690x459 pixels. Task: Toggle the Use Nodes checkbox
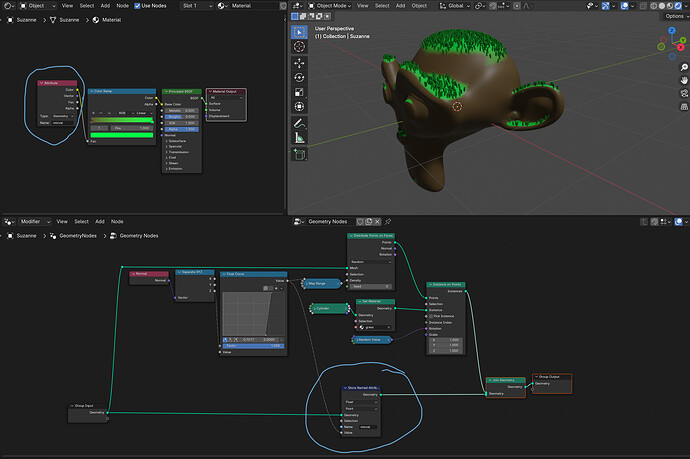click(x=137, y=6)
